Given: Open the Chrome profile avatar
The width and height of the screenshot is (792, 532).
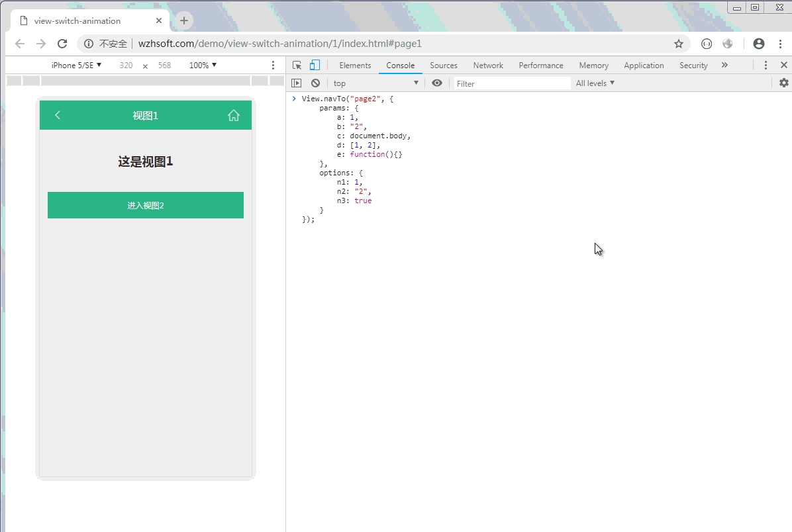Looking at the screenshot, I should [x=759, y=44].
